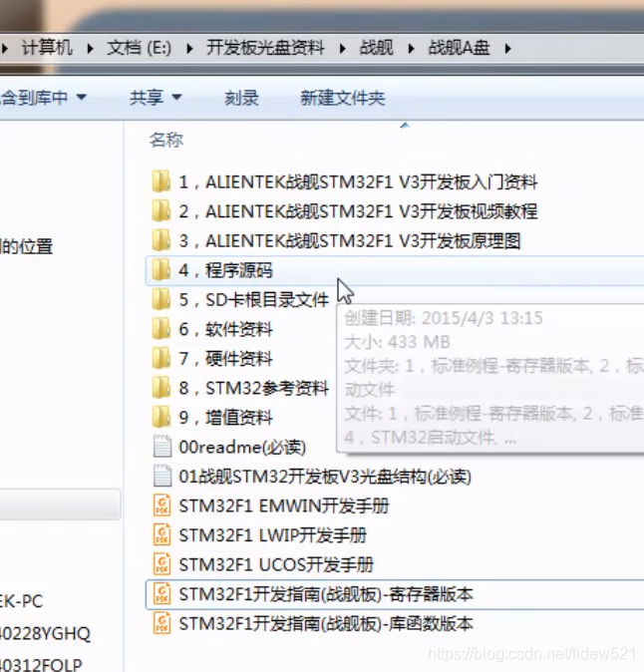The image size is (644, 672).
Task: Navigate to 战舰 breadcrumb segment
Action: click(x=376, y=48)
